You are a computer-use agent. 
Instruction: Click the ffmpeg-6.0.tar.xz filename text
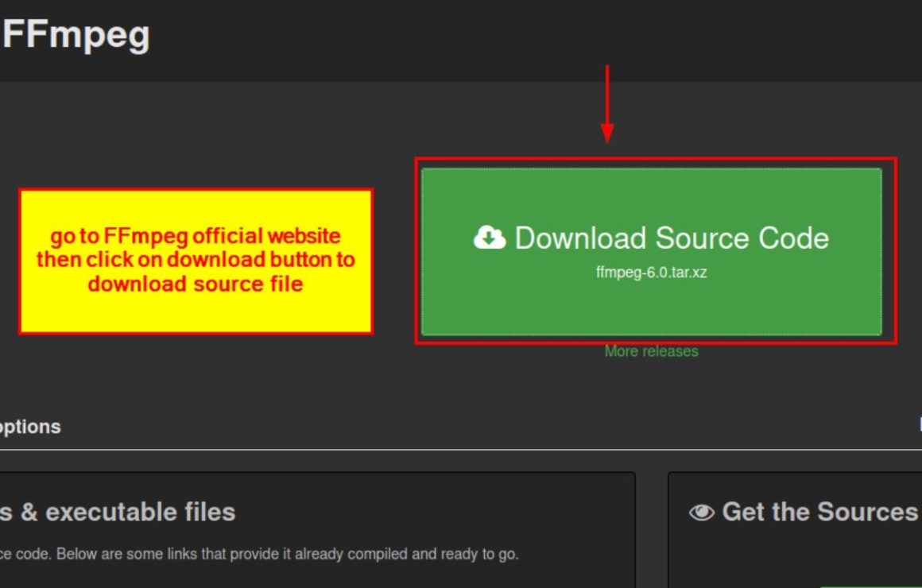[651, 272]
